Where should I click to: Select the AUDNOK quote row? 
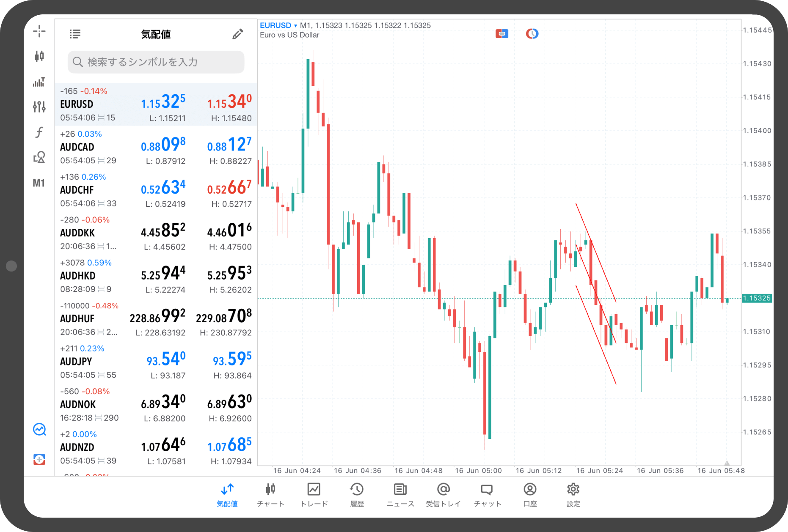(156, 404)
